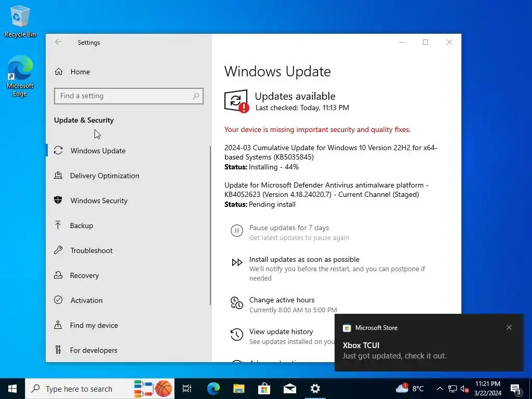Screen dimensions: 532x399
Task: Click the search magnifier in Find a setting
Action: coord(196,96)
